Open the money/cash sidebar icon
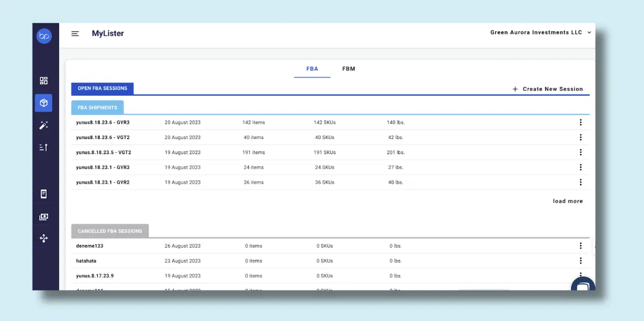This screenshot has width=644, height=321. coord(43,217)
